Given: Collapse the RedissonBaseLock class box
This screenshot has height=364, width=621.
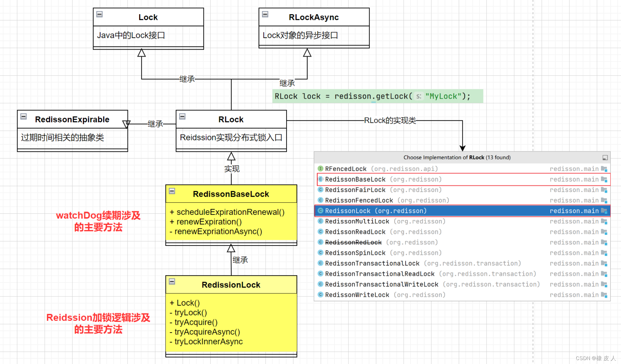Looking at the screenshot, I should point(172,191).
